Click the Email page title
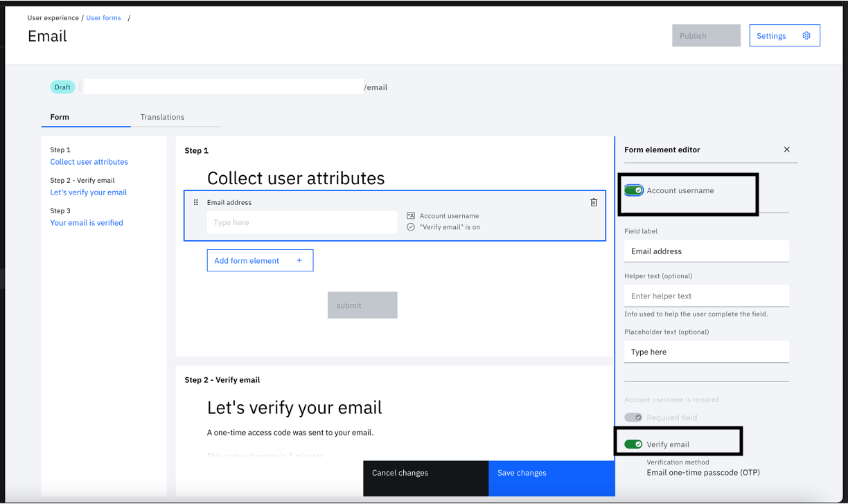848x504 pixels. pyautogui.click(x=47, y=36)
